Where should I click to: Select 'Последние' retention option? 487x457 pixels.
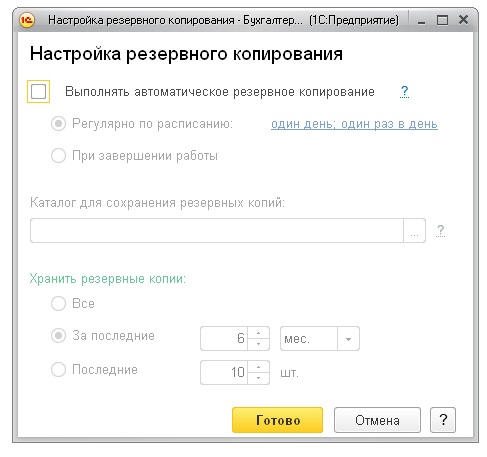coord(58,370)
